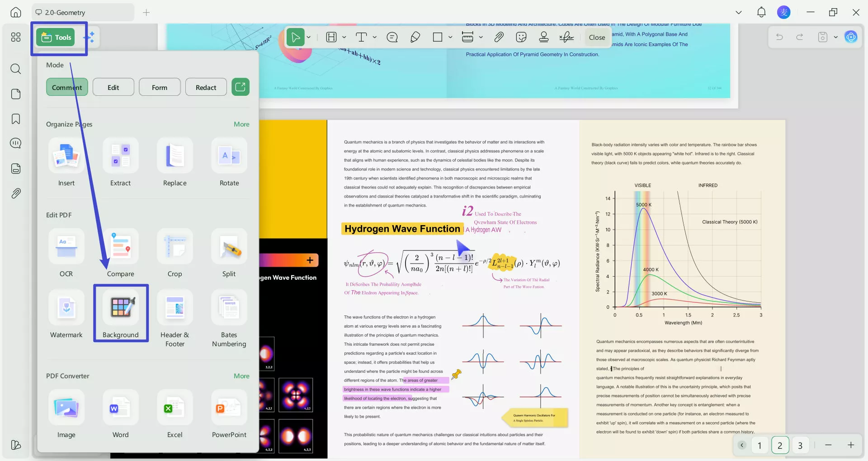This screenshot has height=461, width=868.
Task: Close the comment toolbar
Action: (x=597, y=38)
